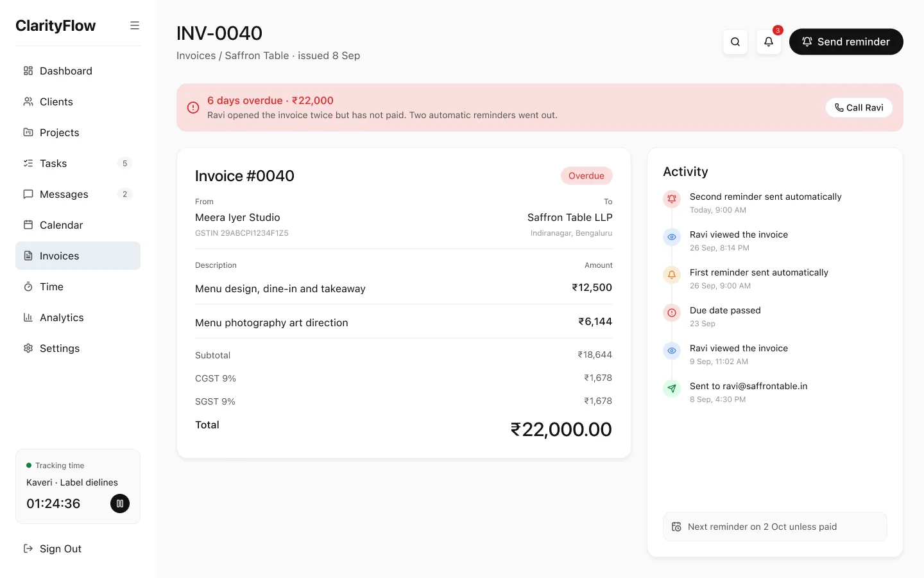The image size is (924, 578).
Task: Open Tasks with 5 pending
Action: pyautogui.click(x=78, y=163)
